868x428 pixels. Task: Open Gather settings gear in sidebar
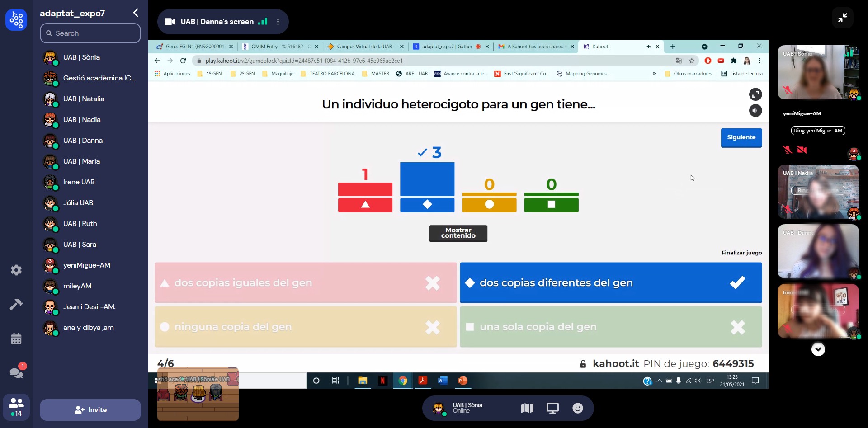16,270
